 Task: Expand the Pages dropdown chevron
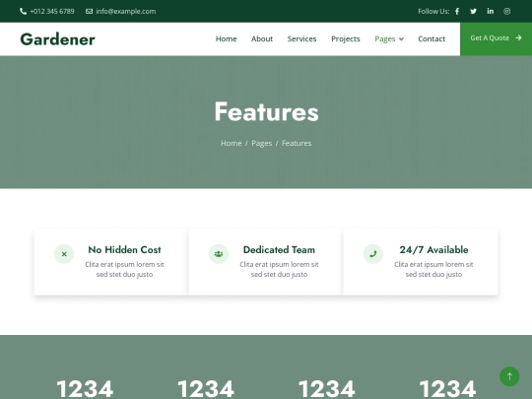click(401, 39)
